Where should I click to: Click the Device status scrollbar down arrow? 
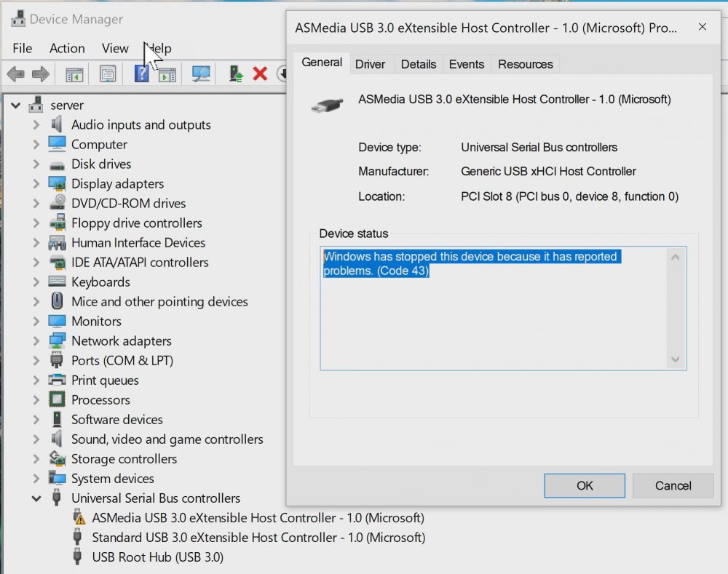[x=676, y=359]
